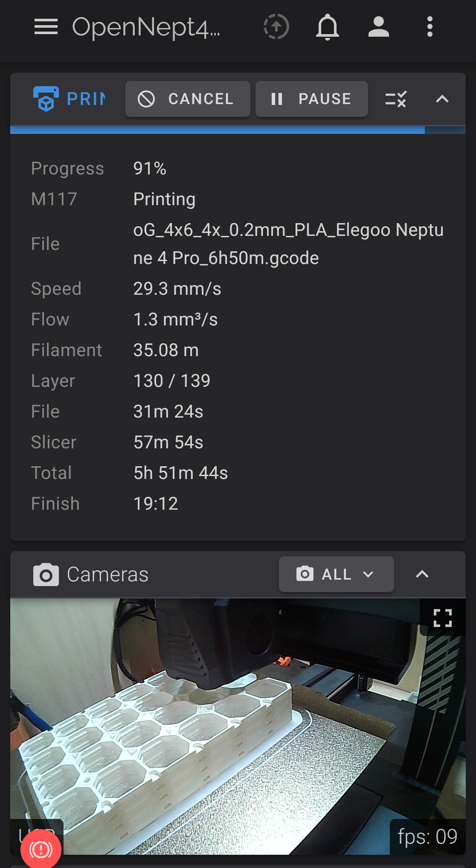Click the Cameras panel camera icon
This screenshot has width=476, height=868.
point(46,575)
